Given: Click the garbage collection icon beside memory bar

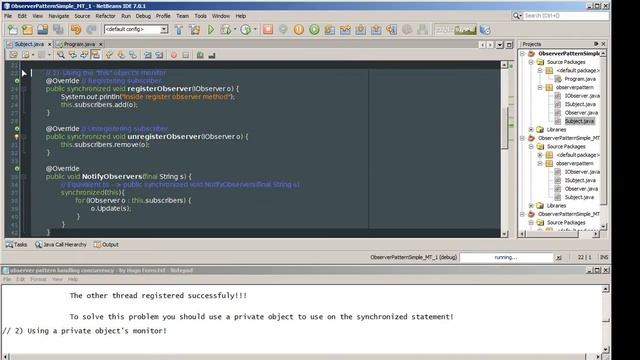Looking at the screenshot, I should point(484,29).
